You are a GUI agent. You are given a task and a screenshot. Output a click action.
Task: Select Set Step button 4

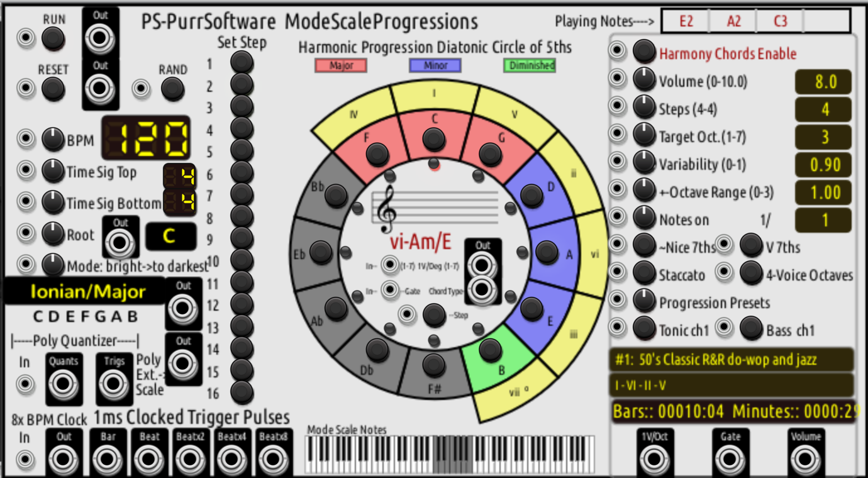pos(242,128)
